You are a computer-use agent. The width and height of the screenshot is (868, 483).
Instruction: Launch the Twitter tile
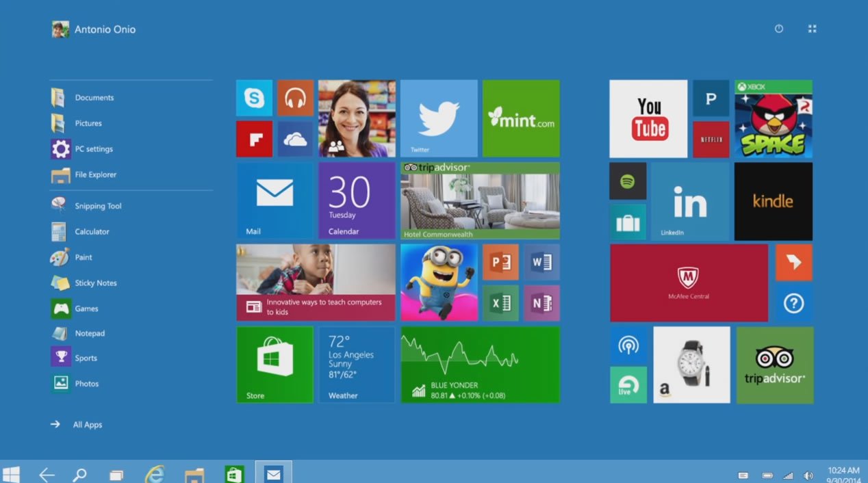[x=439, y=118]
